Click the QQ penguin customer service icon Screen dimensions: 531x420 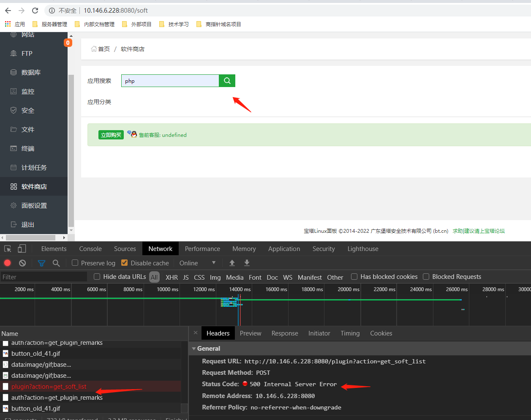click(x=132, y=134)
